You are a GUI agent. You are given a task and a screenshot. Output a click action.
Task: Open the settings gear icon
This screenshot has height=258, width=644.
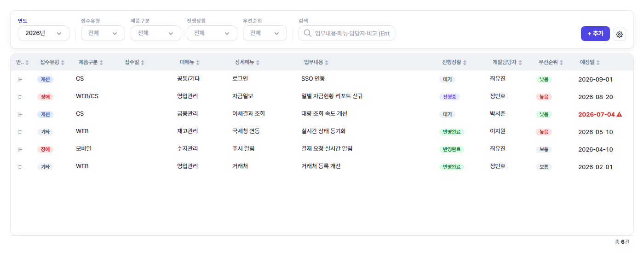(619, 34)
